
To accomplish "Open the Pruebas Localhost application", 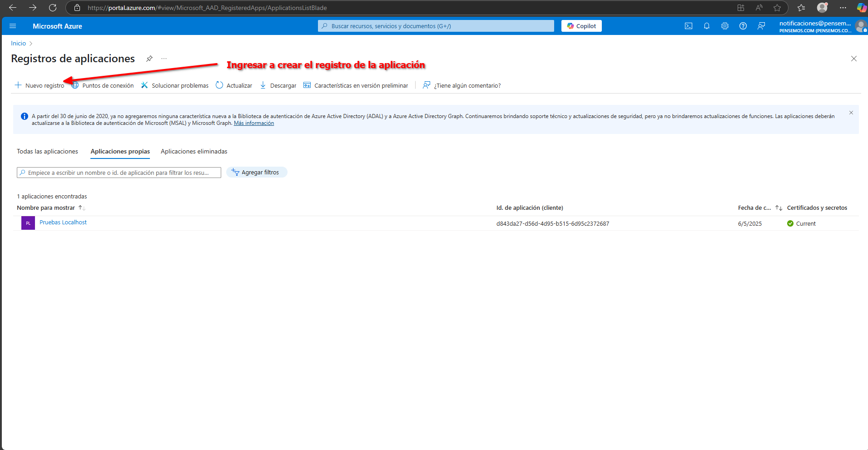I will click(63, 223).
